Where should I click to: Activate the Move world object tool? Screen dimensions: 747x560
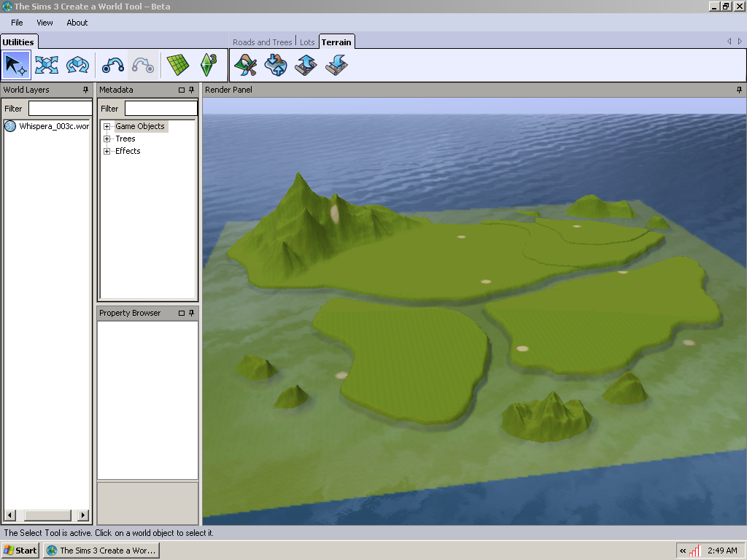click(47, 65)
